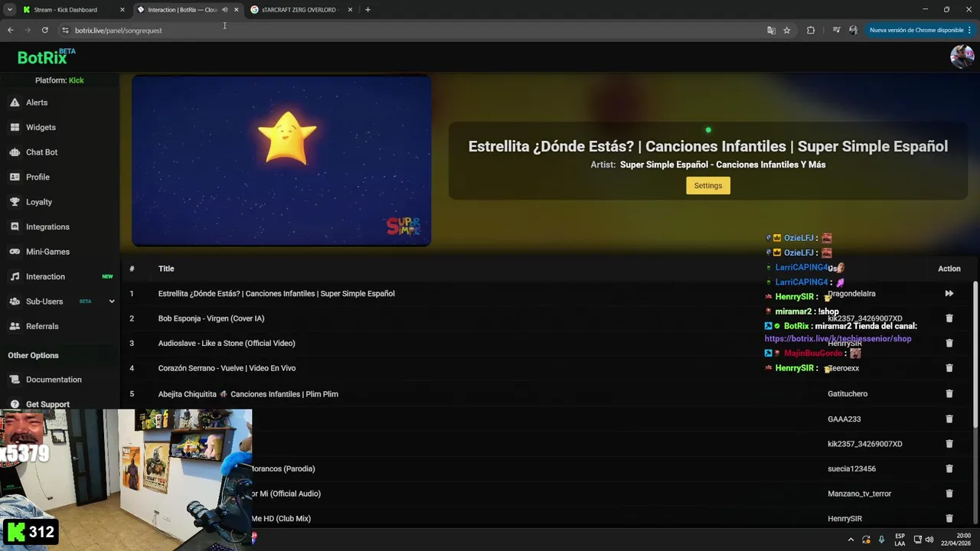This screenshot has width=980, height=551.
Task: Open the Interaction section
Action: (45, 276)
